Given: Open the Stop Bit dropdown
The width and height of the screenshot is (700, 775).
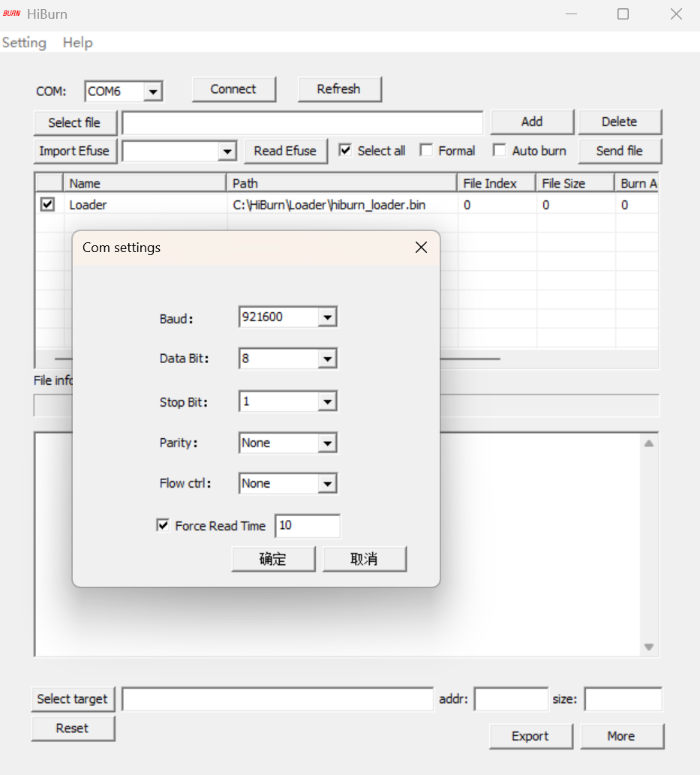Looking at the screenshot, I should [327, 402].
